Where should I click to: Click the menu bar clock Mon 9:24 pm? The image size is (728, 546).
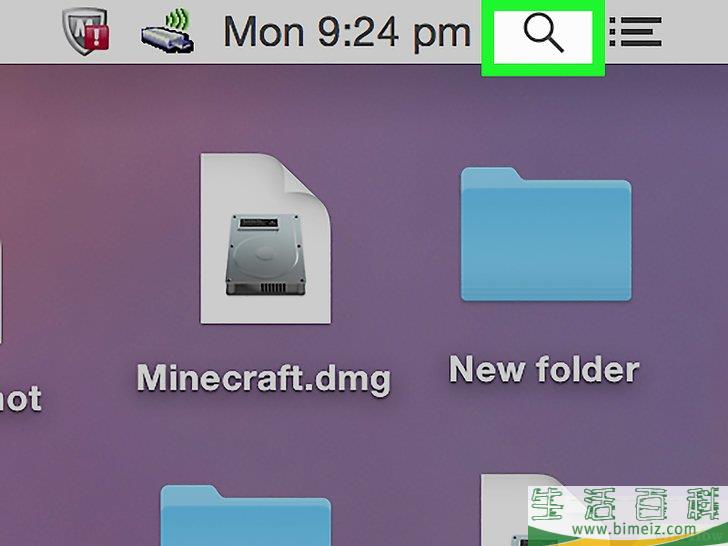[346, 33]
